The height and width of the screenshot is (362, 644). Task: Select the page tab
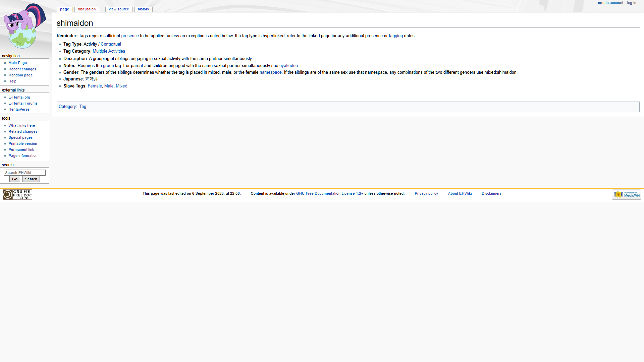64,9
